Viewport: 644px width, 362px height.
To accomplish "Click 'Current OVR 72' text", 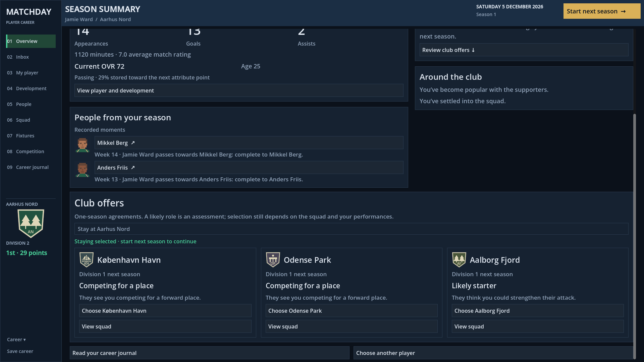I will (x=99, y=66).
